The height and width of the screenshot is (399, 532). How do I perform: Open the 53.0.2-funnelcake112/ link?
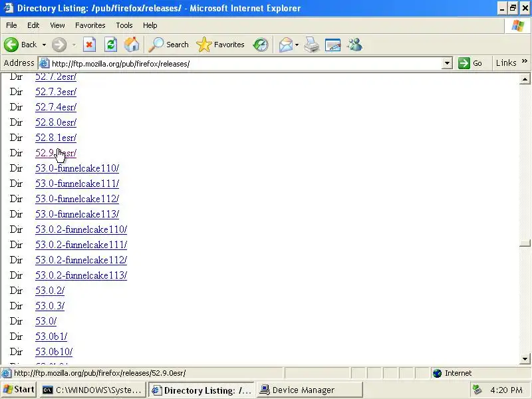click(81, 260)
